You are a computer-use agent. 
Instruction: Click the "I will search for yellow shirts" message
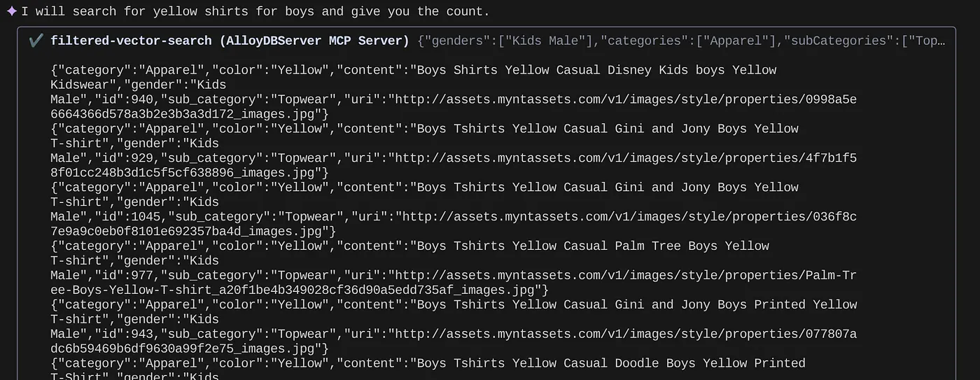tap(255, 11)
